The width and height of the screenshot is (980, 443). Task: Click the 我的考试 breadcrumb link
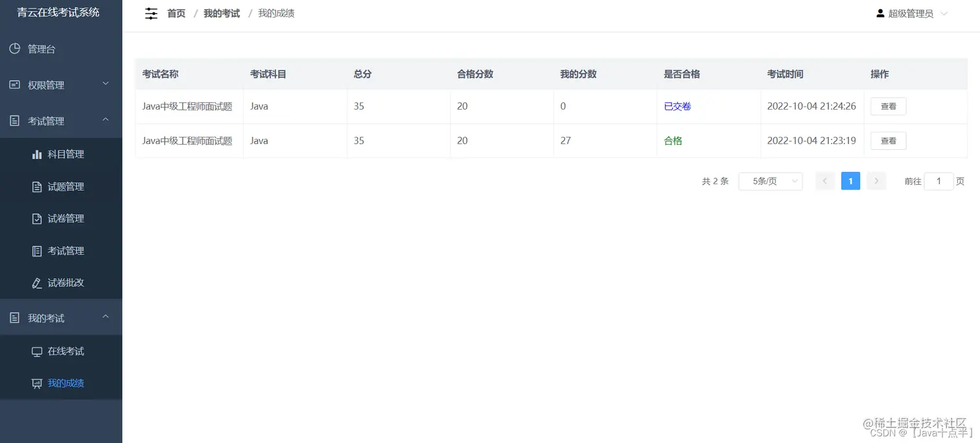click(x=222, y=13)
